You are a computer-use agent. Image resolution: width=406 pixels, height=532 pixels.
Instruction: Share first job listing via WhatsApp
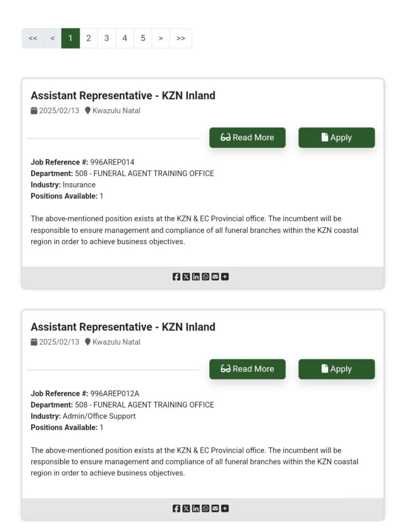coord(206,277)
